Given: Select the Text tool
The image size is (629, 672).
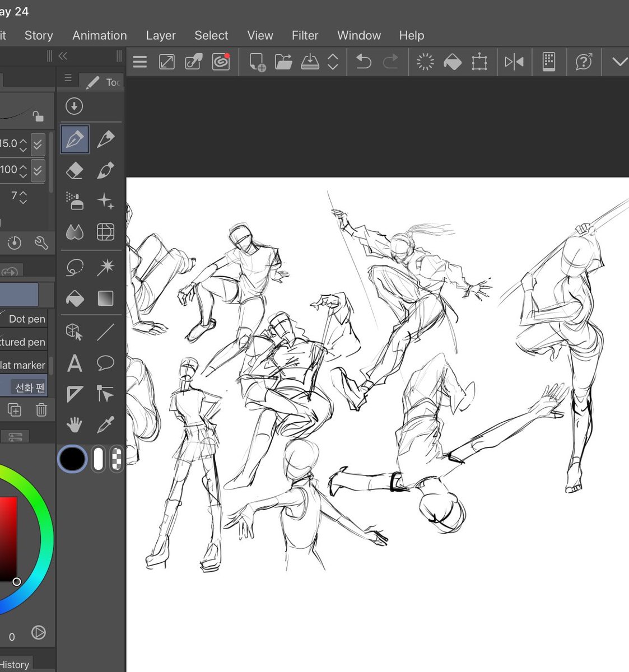Looking at the screenshot, I should point(74,363).
